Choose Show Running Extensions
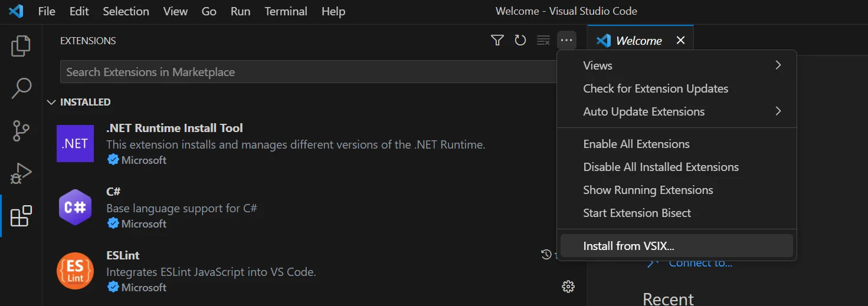This screenshot has height=306, width=868. tap(677, 190)
